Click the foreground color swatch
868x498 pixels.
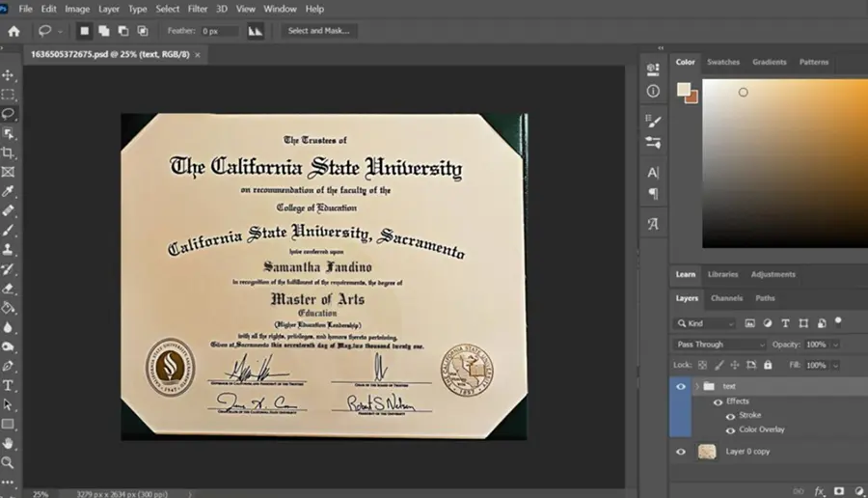coord(684,89)
